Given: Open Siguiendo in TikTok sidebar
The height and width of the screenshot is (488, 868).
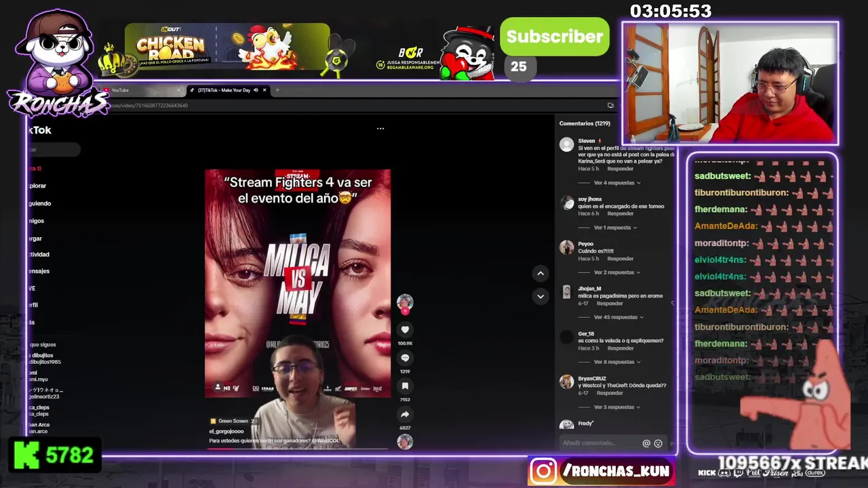Looking at the screenshot, I should coord(39,203).
